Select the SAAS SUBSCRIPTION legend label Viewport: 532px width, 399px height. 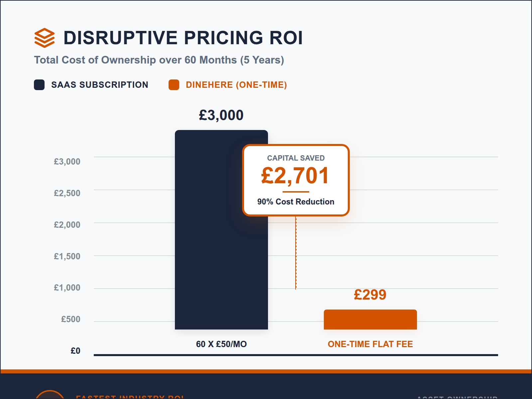pyautogui.click(x=99, y=85)
